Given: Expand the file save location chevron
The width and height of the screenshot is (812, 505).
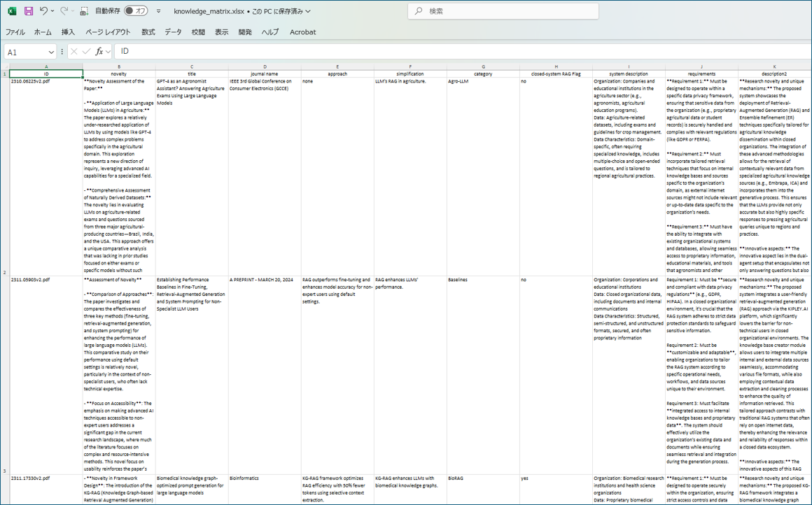Looking at the screenshot, I should click(x=308, y=11).
